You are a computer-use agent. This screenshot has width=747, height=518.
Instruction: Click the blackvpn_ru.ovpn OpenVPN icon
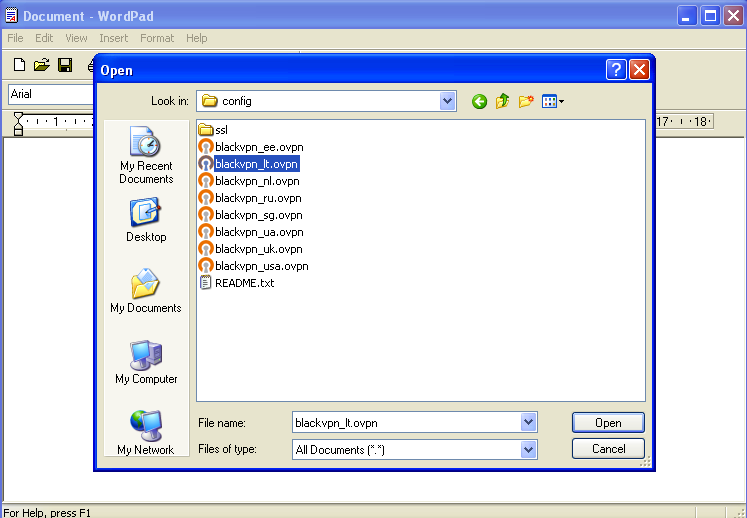pos(205,198)
